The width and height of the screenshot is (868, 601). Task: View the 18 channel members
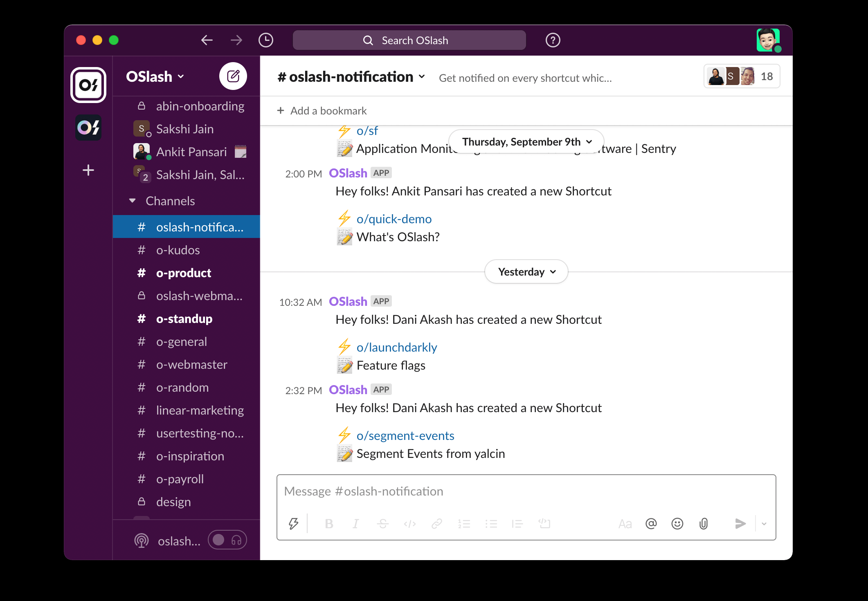click(x=742, y=76)
